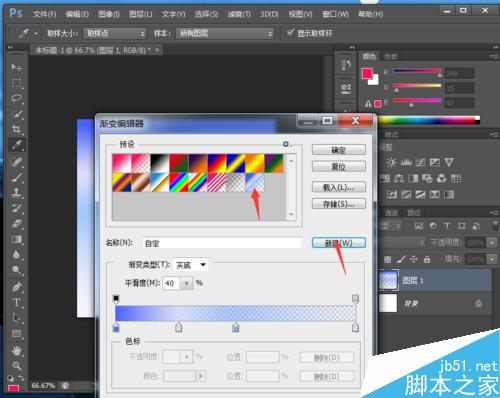This screenshot has width=500, height=398.
Task: Open the 渐变类型 dropdown
Action: pos(191,265)
